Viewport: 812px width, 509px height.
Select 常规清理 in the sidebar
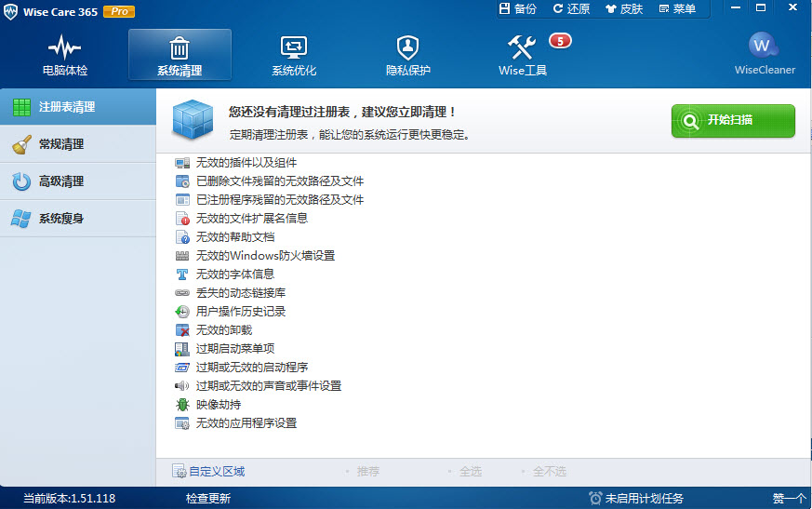click(78, 144)
